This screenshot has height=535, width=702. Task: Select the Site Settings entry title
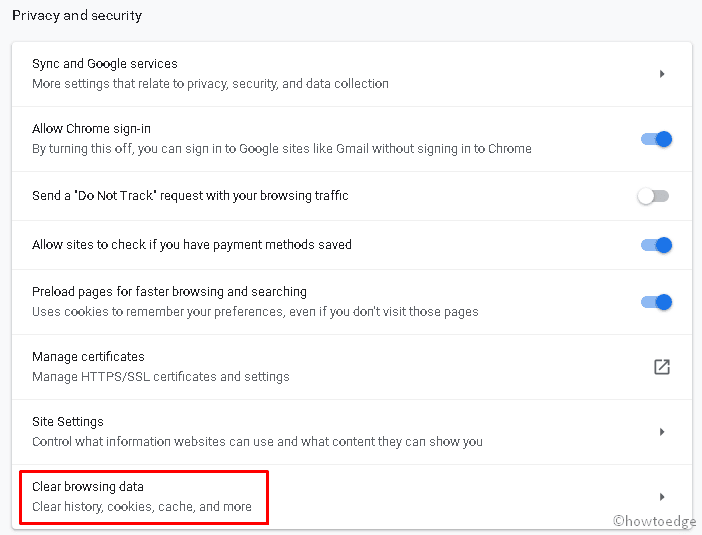[x=68, y=422]
